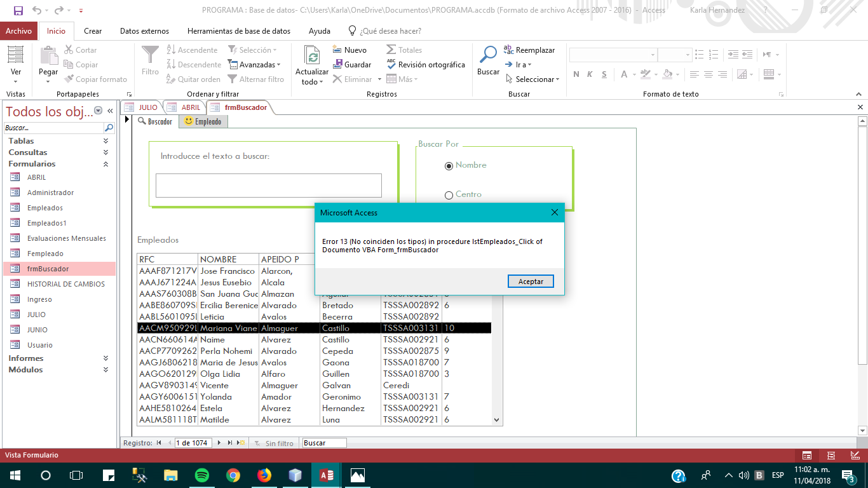The image size is (868, 488).
Task: Click the Buscar record search field
Action: pyautogui.click(x=324, y=443)
